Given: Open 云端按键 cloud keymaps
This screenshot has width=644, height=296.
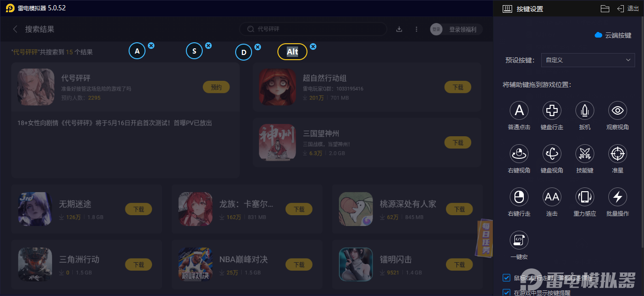Looking at the screenshot, I should pyautogui.click(x=613, y=35).
